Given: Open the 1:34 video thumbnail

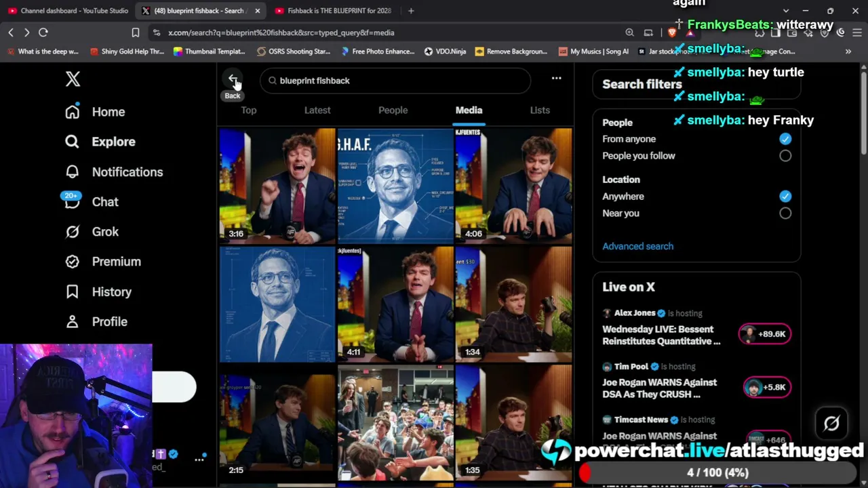Looking at the screenshot, I should tap(513, 304).
